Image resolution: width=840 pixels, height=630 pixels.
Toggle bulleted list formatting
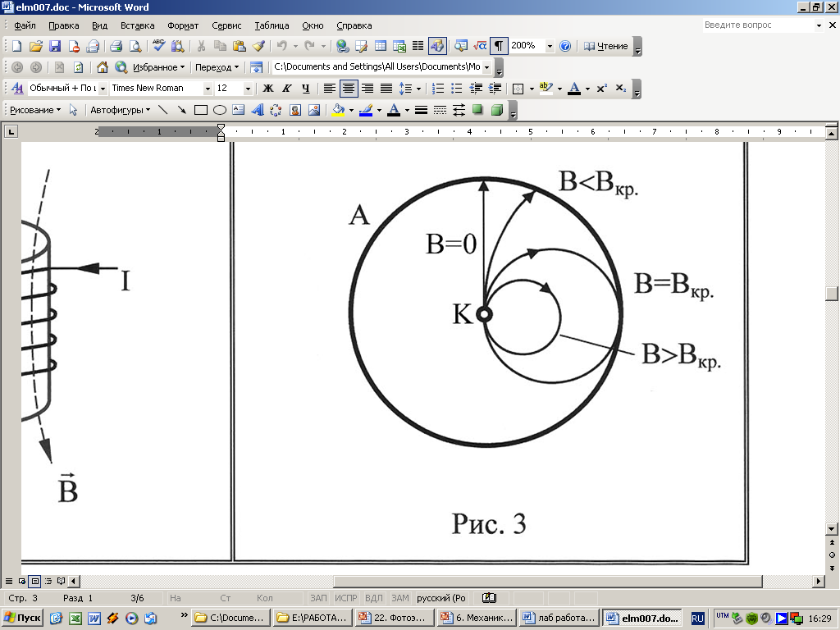[x=456, y=89]
